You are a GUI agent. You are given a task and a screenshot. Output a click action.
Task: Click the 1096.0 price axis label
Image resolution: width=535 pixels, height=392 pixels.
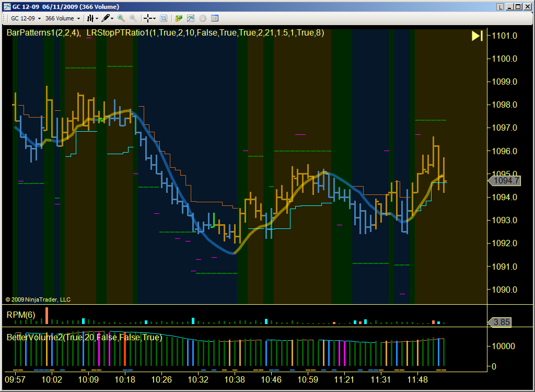click(504, 151)
